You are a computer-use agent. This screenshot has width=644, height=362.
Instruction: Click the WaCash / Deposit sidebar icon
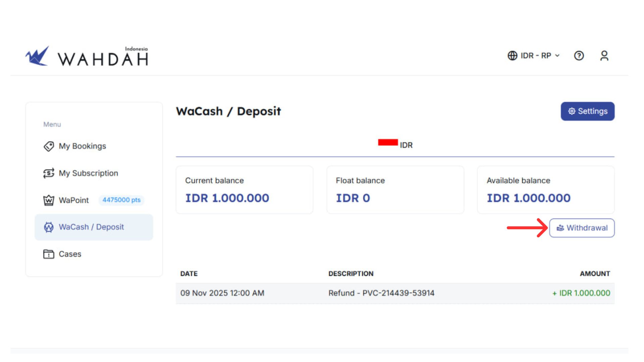pyautogui.click(x=49, y=227)
